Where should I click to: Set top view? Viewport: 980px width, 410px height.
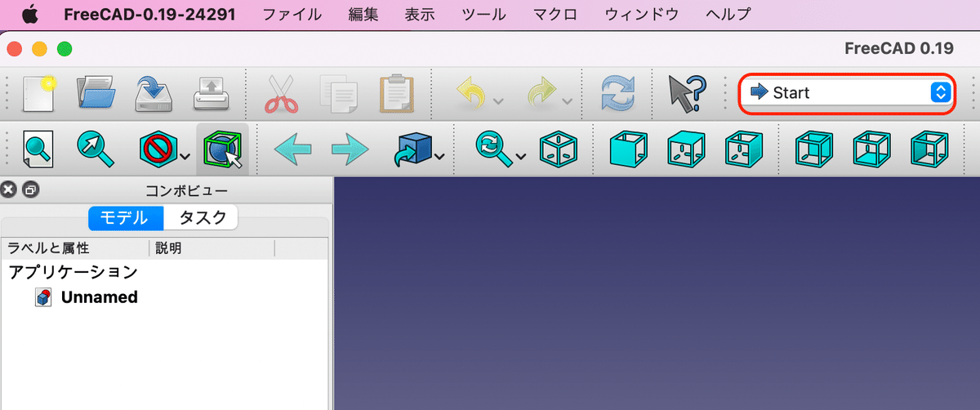click(687, 149)
